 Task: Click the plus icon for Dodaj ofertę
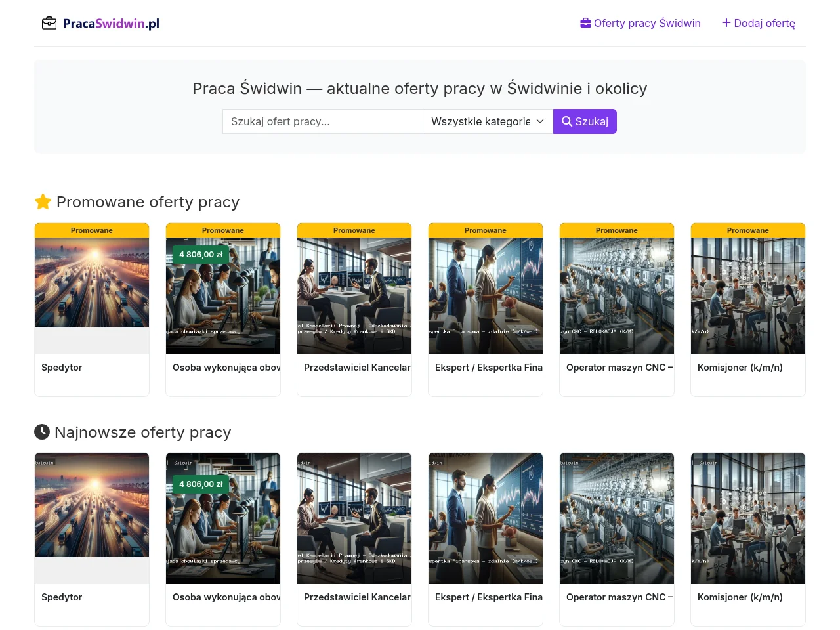point(726,23)
